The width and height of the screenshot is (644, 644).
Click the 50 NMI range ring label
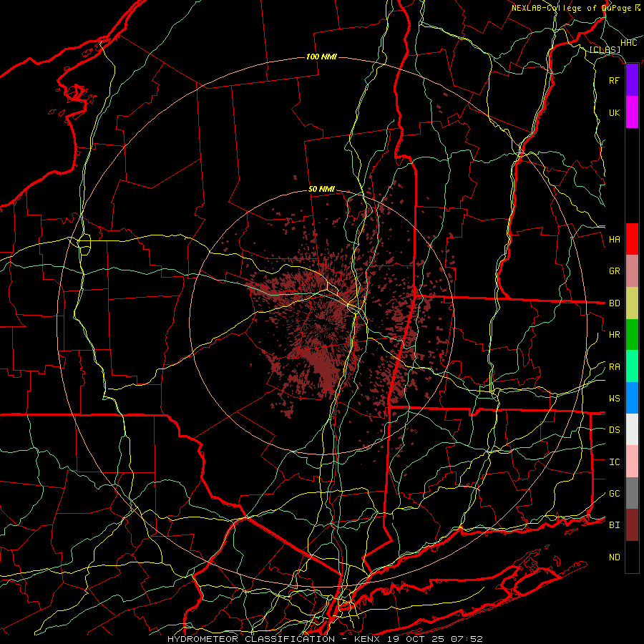pyautogui.click(x=321, y=190)
